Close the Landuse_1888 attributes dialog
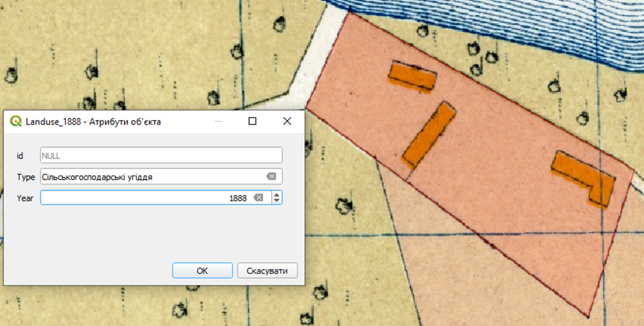The height and width of the screenshot is (326, 644). 287,121
